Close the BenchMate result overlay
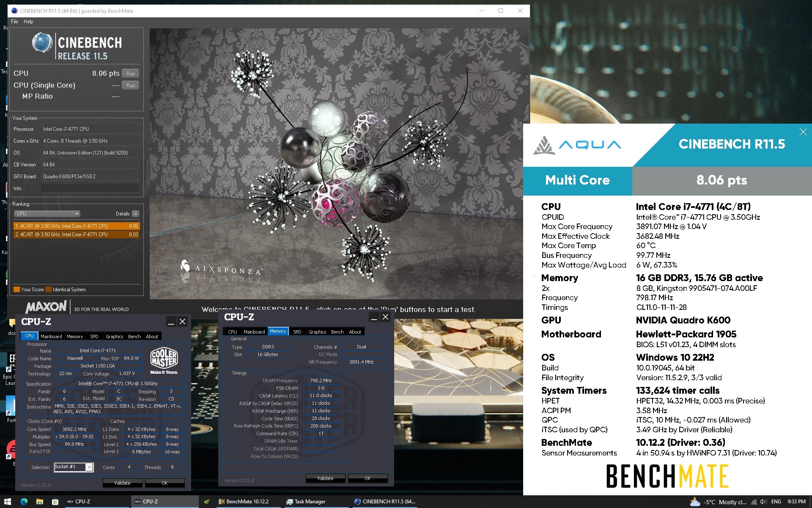The image size is (812, 508). pyautogui.click(x=803, y=132)
